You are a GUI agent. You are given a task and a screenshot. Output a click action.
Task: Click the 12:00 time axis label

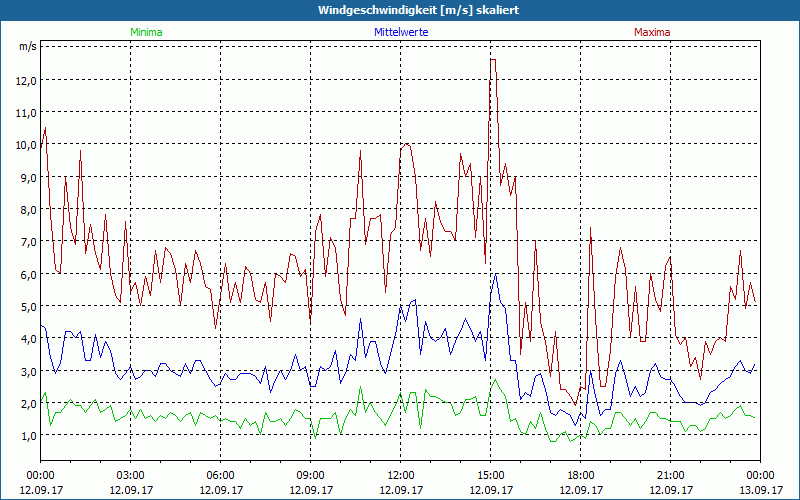[x=401, y=476]
